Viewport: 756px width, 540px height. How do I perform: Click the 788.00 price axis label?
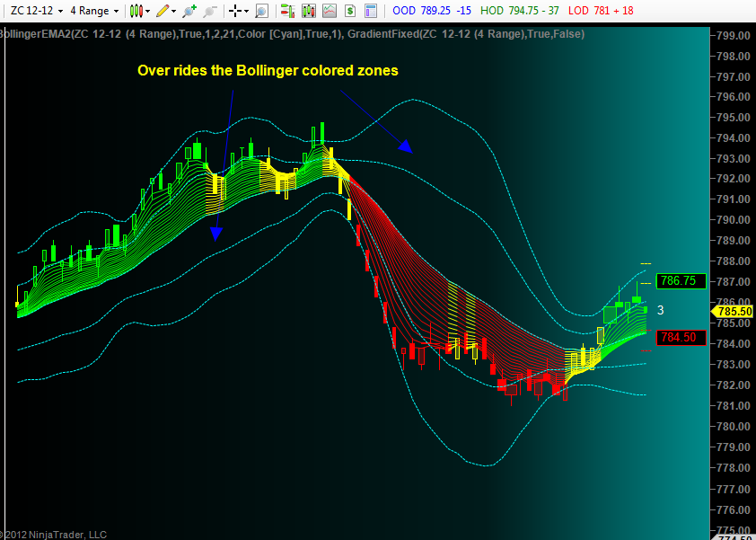tap(733, 261)
